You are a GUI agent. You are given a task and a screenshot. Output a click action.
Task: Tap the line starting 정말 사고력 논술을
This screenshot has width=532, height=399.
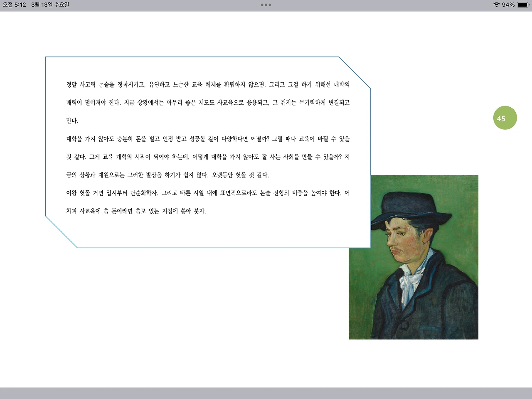[208, 84]
